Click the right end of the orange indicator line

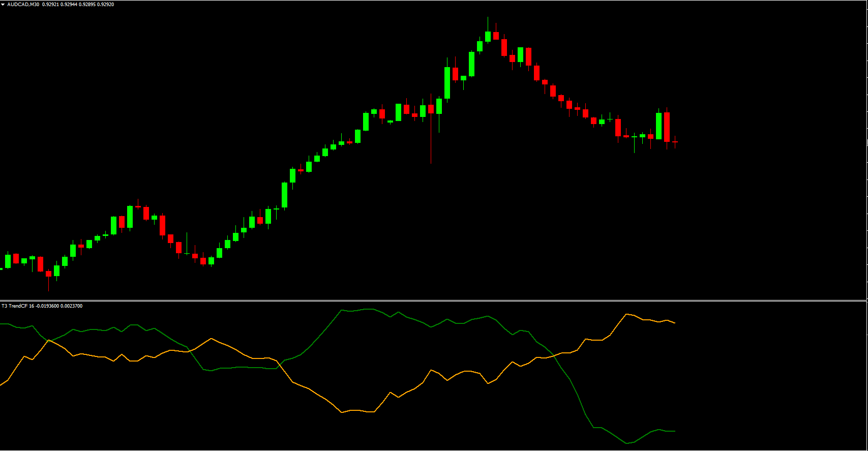click(674, 323)
